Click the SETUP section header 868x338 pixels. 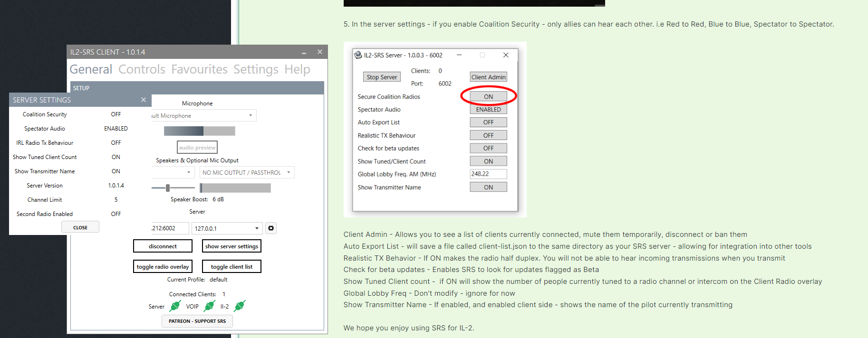(197, 88)
